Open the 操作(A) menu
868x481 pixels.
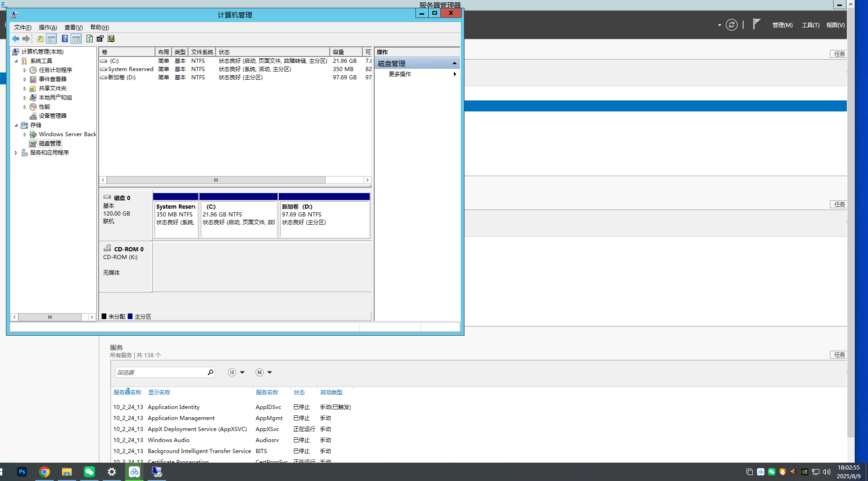[x=48, y=28]
